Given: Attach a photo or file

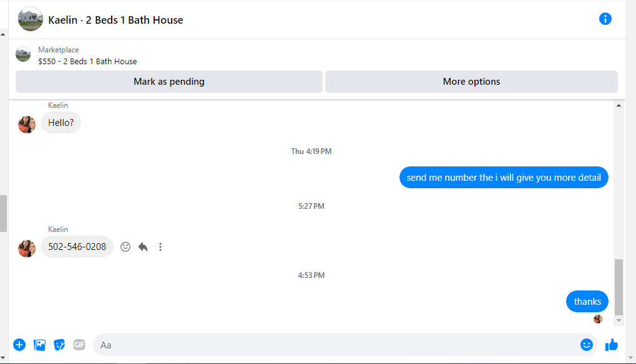Looking at the screenshot, I should (x=39, y=345).
